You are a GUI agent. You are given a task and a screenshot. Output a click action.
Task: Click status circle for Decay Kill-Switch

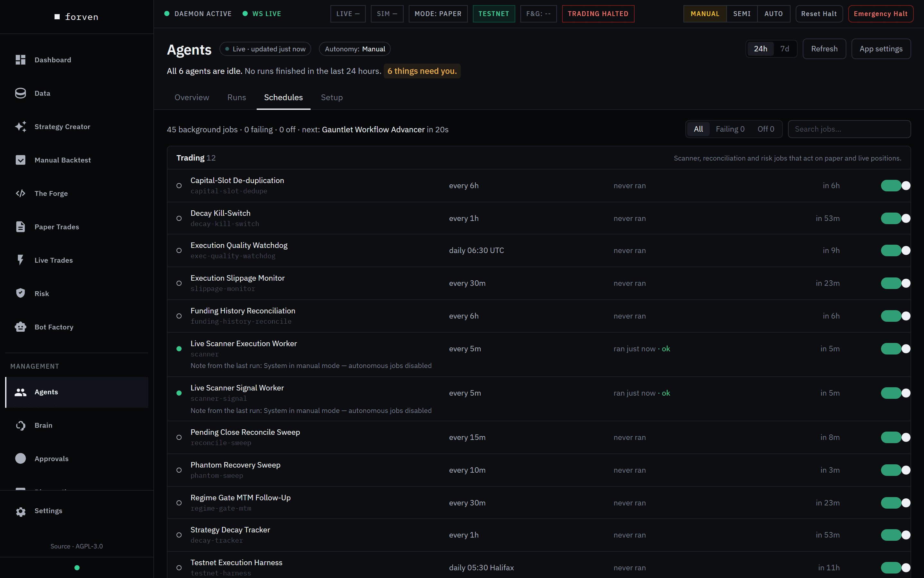pos(179,218)
